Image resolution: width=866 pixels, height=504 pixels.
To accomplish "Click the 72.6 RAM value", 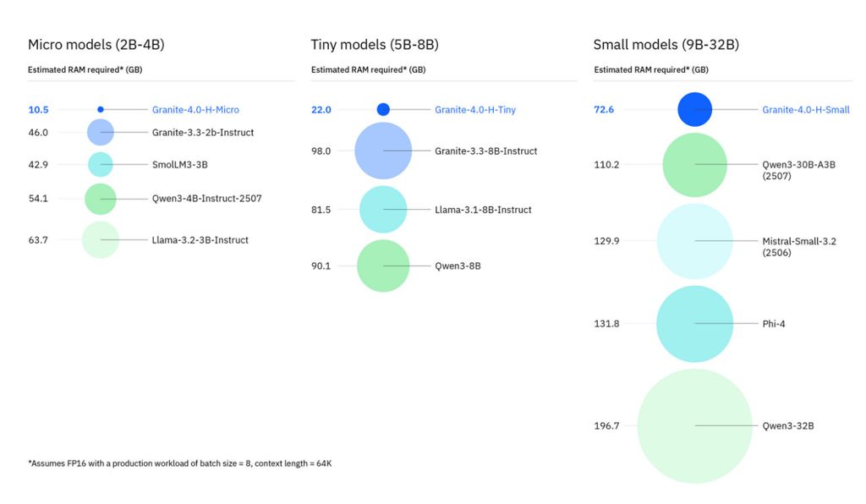I will [x=604, y=110].
